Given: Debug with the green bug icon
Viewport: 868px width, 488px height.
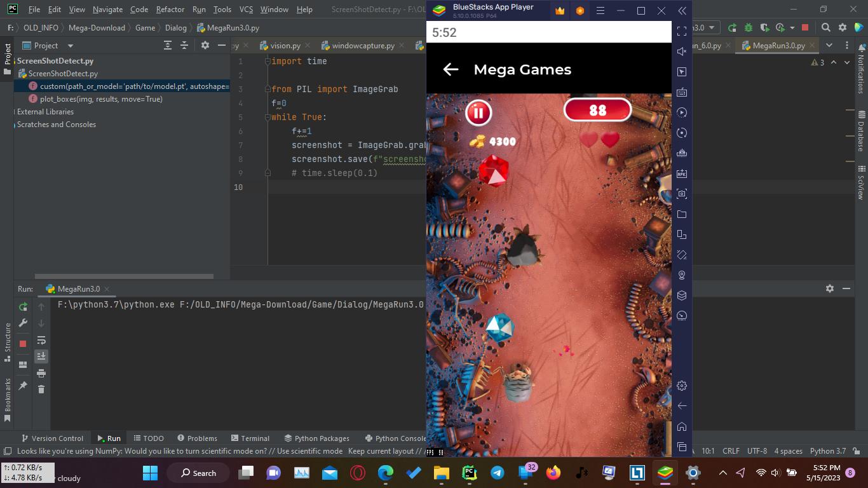Looking at the screenshot, I should (x=749, y=27).
